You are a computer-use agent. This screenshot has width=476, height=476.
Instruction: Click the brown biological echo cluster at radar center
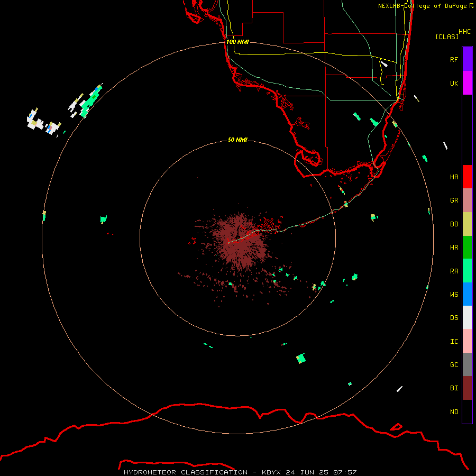point(240,241)
